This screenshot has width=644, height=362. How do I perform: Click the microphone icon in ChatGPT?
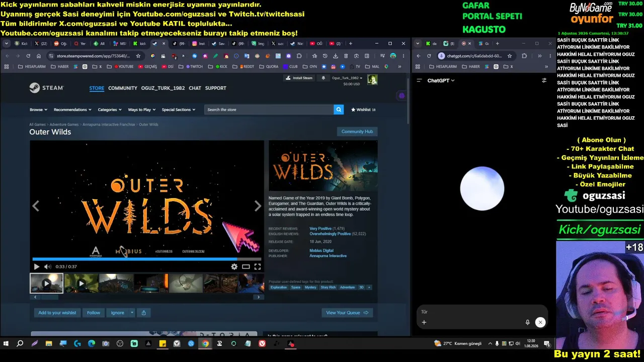point(527,322)
